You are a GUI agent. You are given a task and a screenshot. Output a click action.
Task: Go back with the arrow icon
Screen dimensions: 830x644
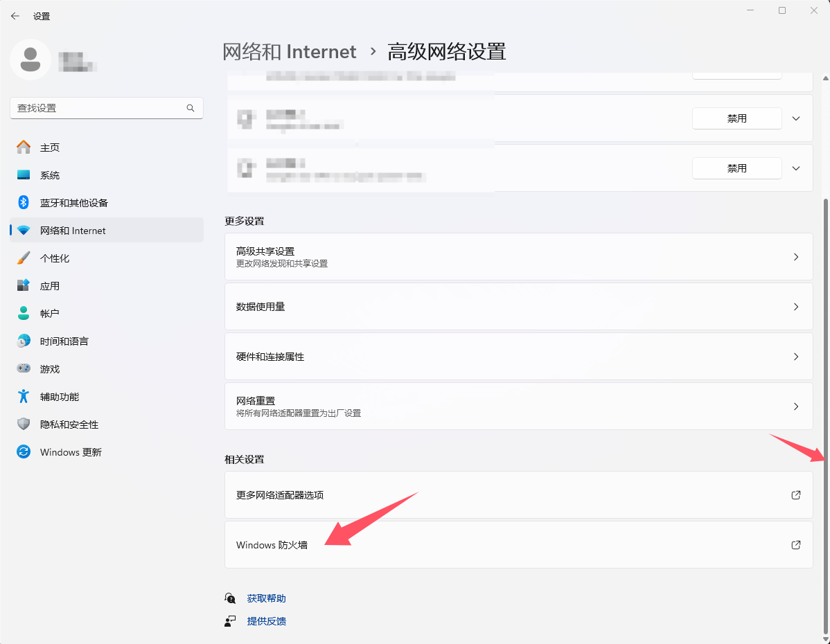(15, 17)
